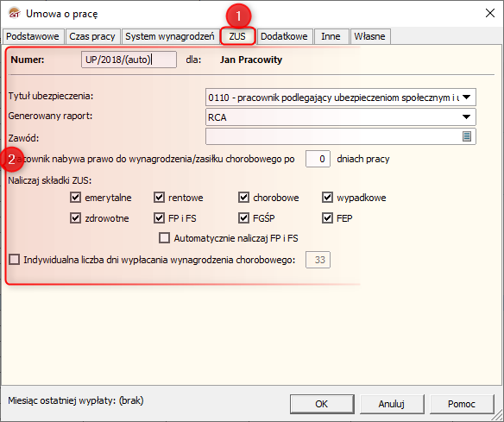The image size is (504, 422).
Task: Open the Własne tab
Action: click(x=369, y=36)
